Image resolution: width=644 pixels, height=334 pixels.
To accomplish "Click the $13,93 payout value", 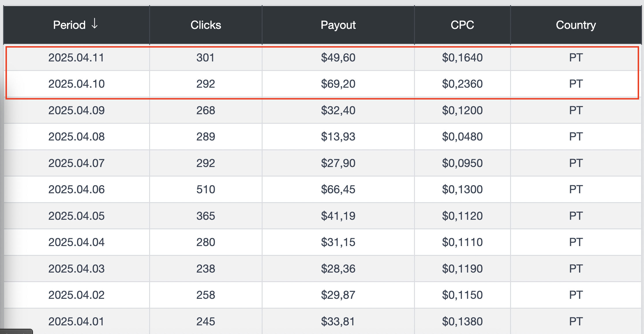I will point(338,137).
